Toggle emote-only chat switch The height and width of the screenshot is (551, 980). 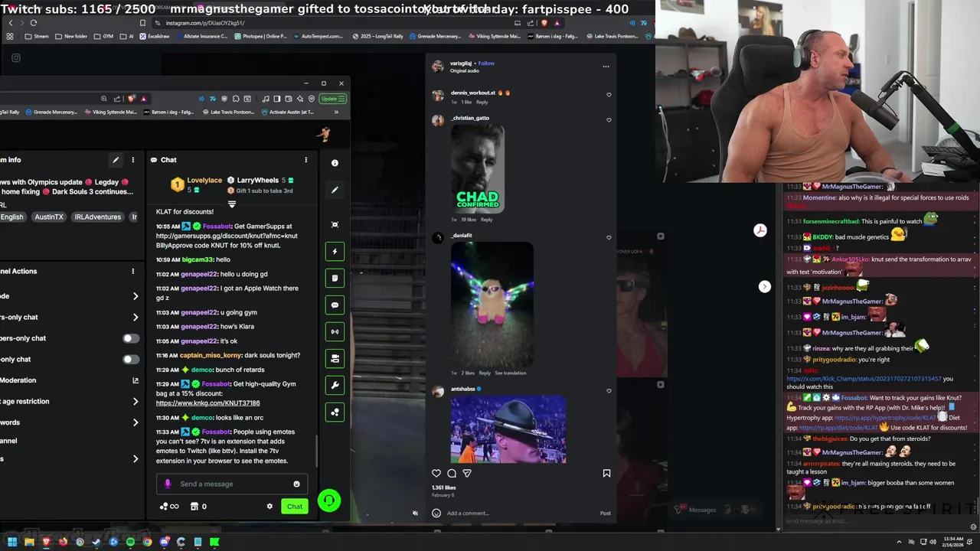[x=131, y=359]
